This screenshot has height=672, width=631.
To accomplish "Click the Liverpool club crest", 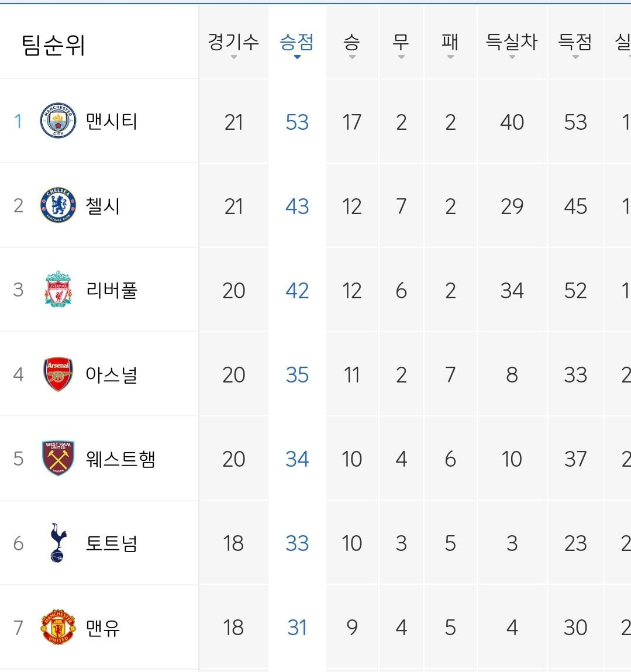I will point(58,289).
